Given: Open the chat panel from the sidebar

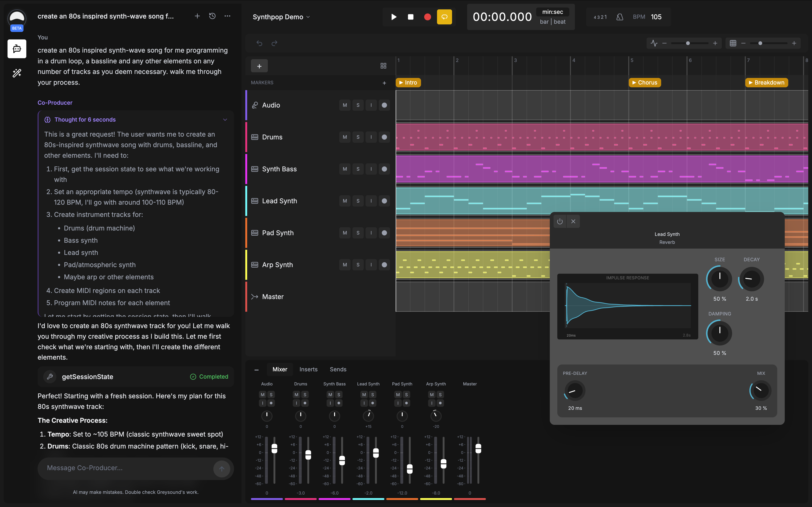Looking at the screenshot, I should tap(17, 49).
